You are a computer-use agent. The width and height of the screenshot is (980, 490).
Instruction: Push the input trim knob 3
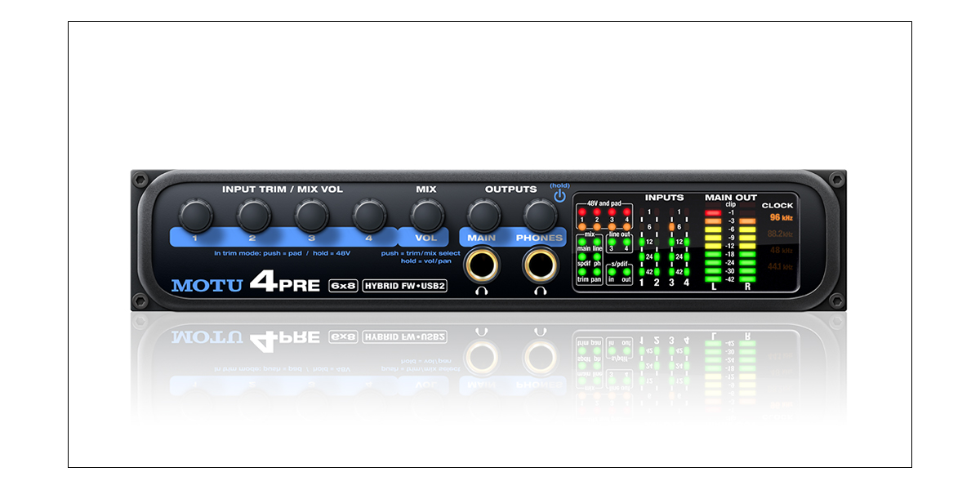pyautogui.click(x=311, y=216)
